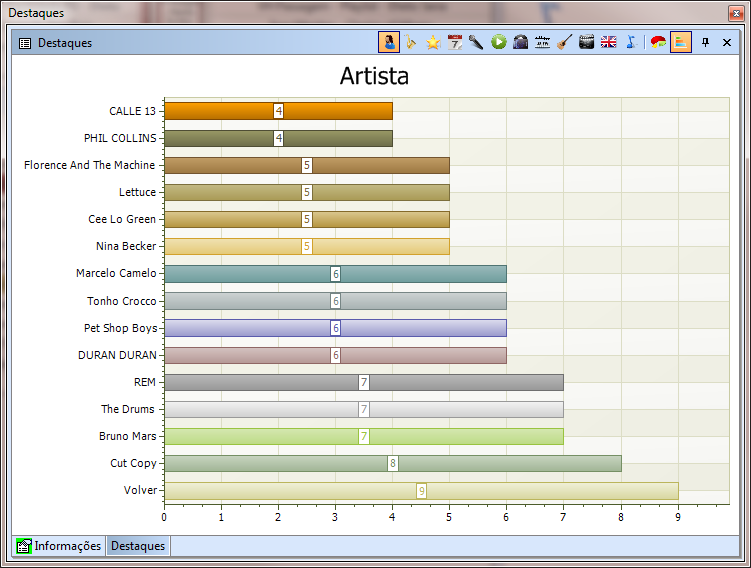
Task: Click the Cee Lo Green bar
Action: (x=307, y=219)
